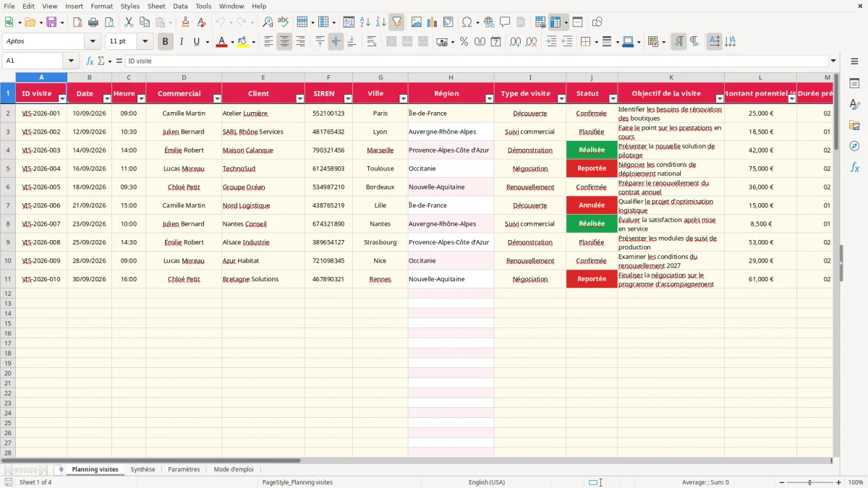Open the Sheet menu
Image resolution: width=868 pixels, height=488 pixels.
click(156, 6)
